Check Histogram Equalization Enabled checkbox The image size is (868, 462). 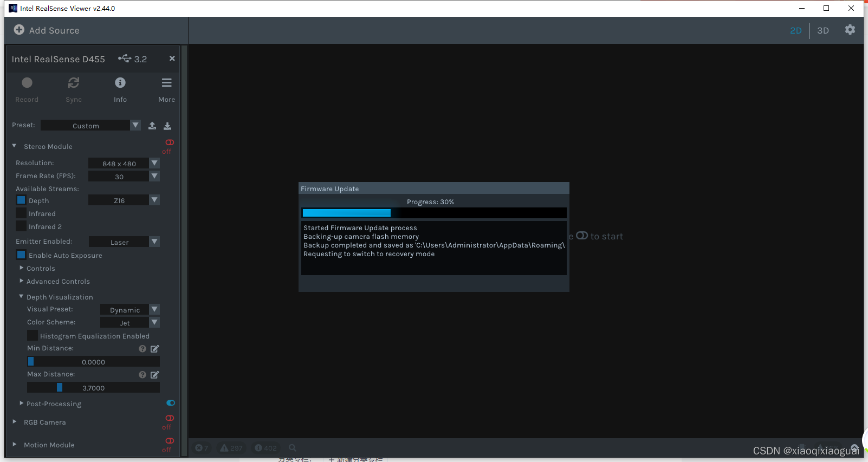[x=33, y=335]
